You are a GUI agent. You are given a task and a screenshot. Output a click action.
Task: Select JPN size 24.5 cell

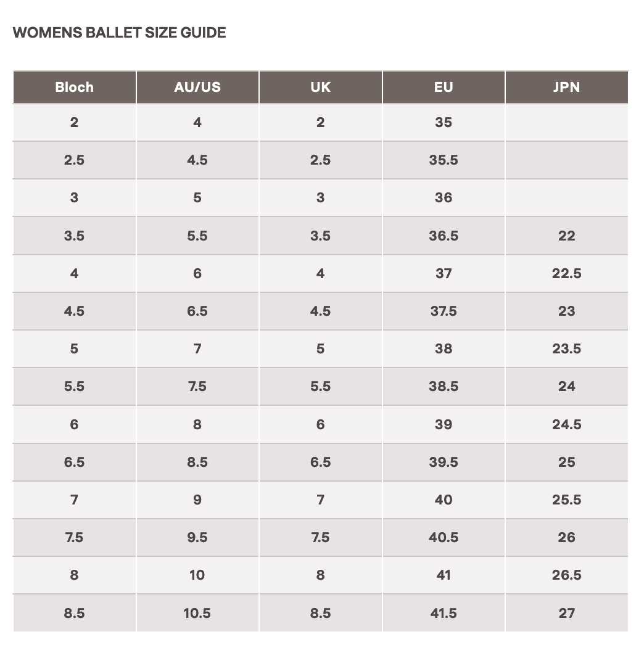click(x=566, y=424)
